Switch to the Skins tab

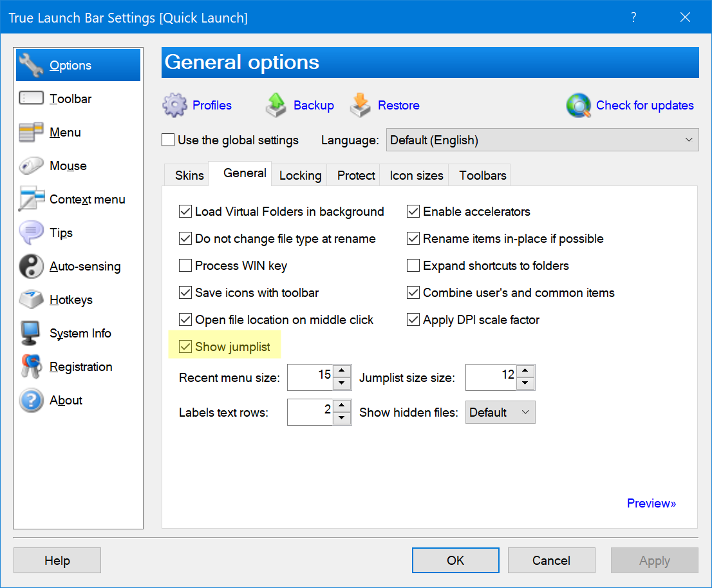[x=189, y=175]
